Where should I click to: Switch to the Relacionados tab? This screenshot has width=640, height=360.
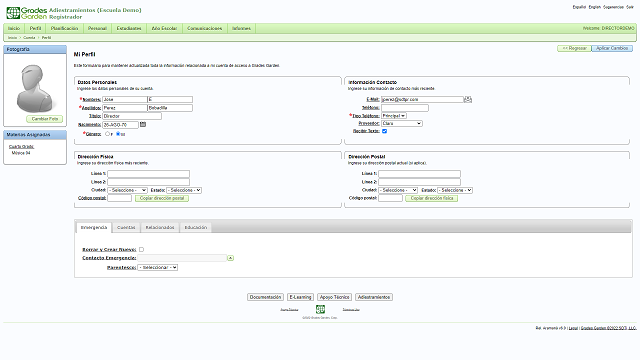[x=160, y=227]
